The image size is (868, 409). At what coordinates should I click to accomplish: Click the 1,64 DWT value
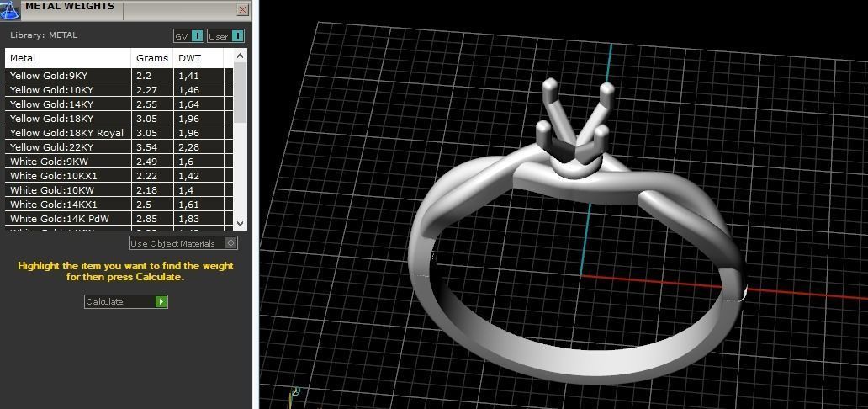188,104
